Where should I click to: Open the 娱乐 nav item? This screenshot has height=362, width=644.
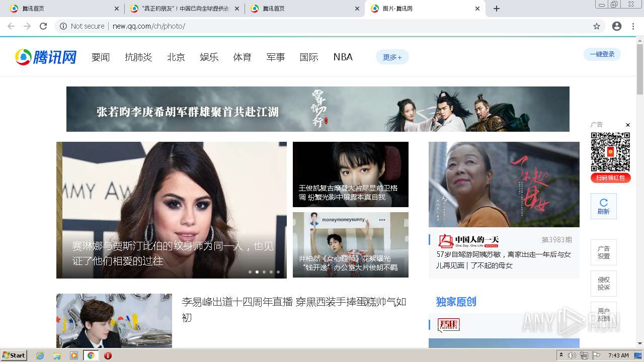coord(209,57)
